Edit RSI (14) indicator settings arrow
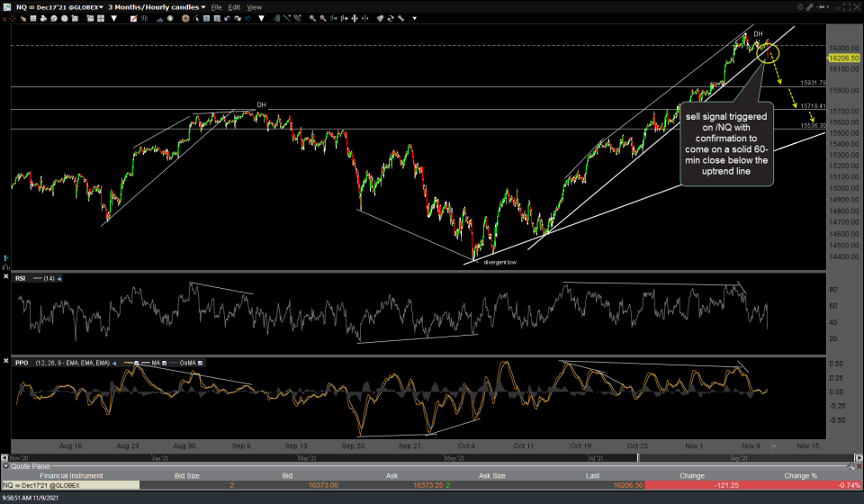Image resolution: width=864 pixels, height=504 pixels. click(x=59, y=279)
